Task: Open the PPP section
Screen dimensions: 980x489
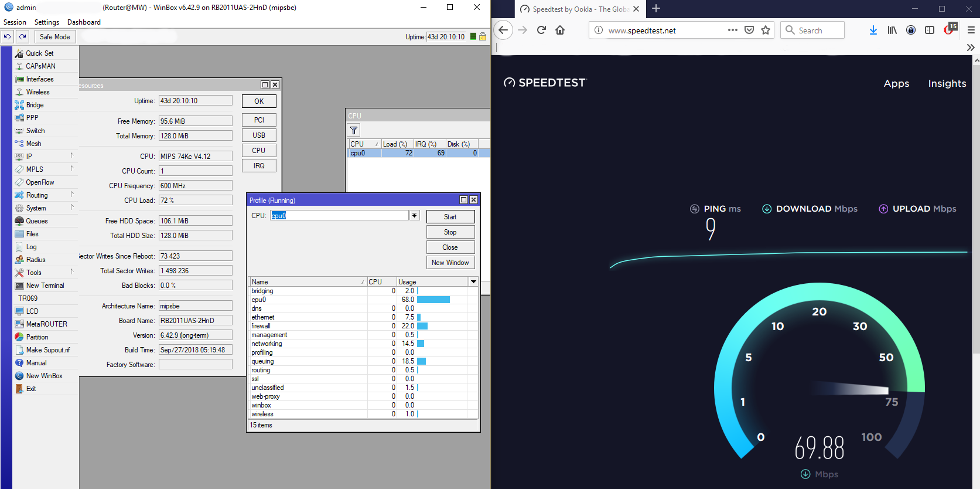Action: click(32, 118)
